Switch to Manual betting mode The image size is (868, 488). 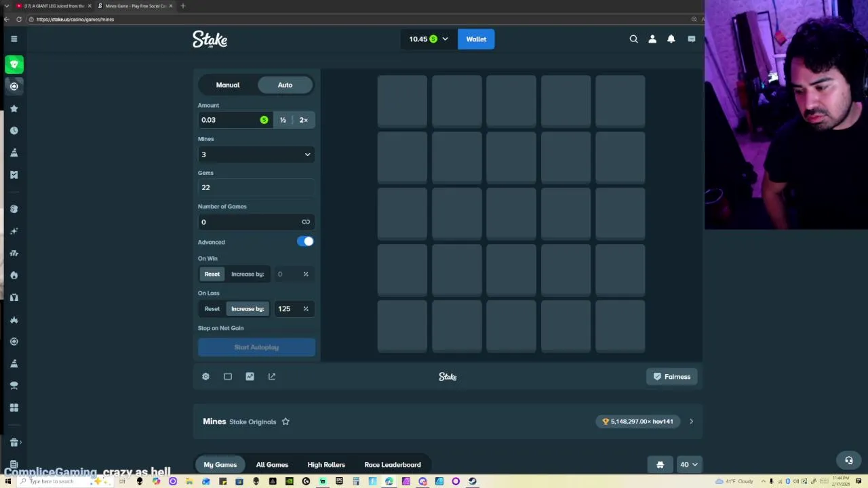coord(228,85)
